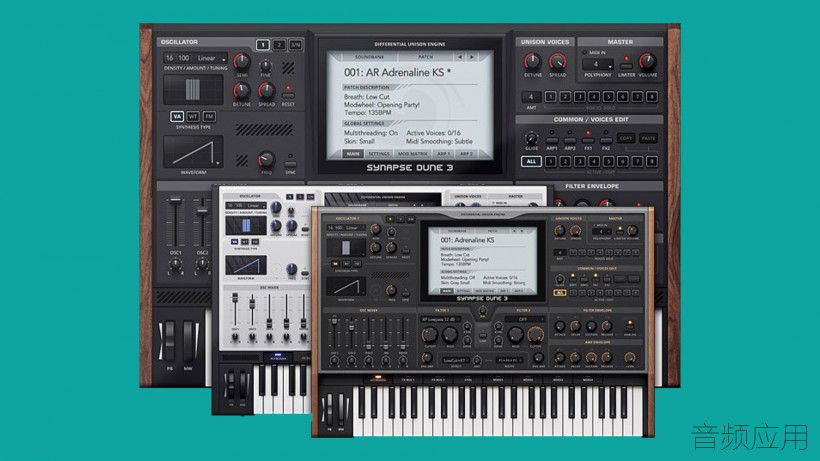Screen dimensions: 820x461
Task: Select oscillator 2 in the large back synth
Action: coord(279,45)
